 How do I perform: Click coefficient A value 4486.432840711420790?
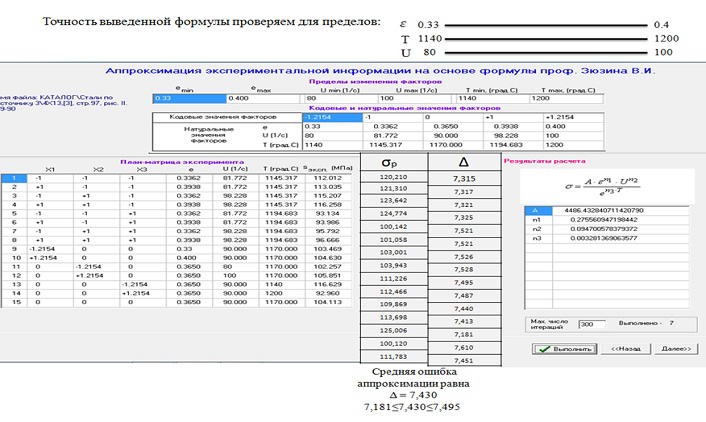point(620,211)
